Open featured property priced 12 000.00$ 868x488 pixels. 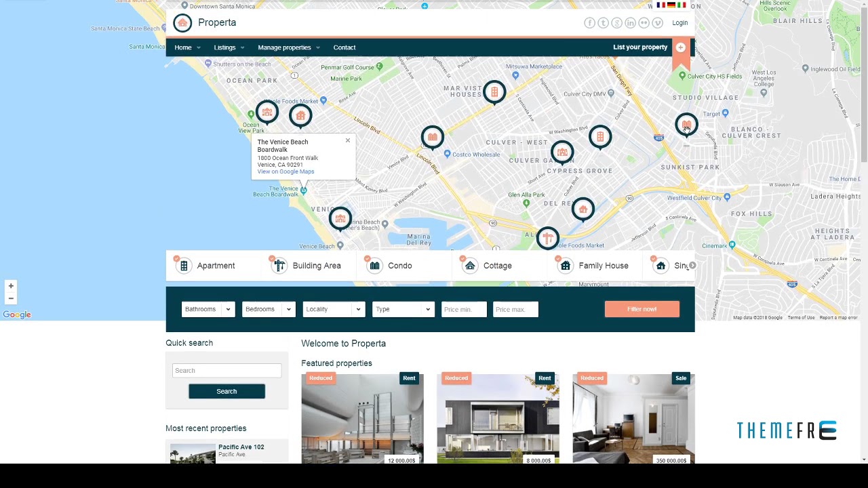[362, 419]
